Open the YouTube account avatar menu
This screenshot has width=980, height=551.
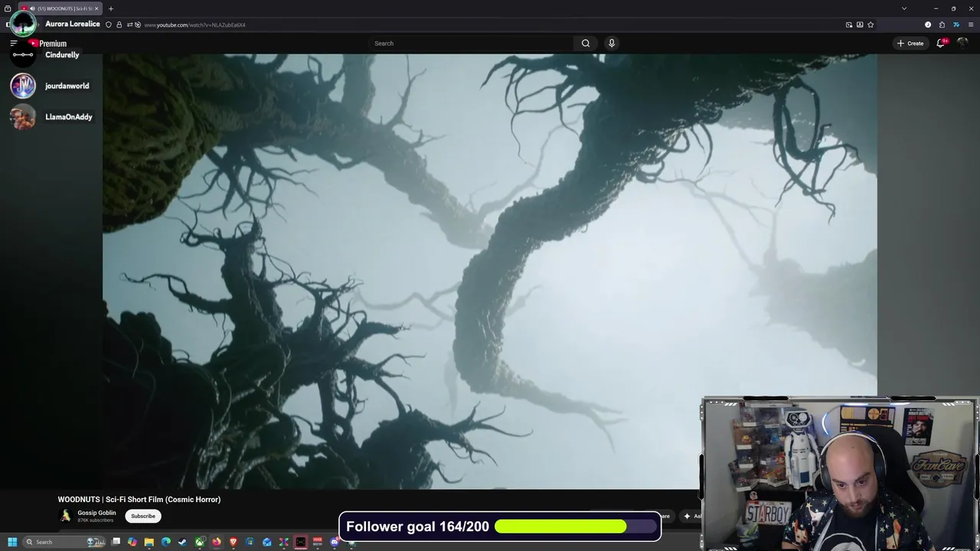tap(963, 44)
